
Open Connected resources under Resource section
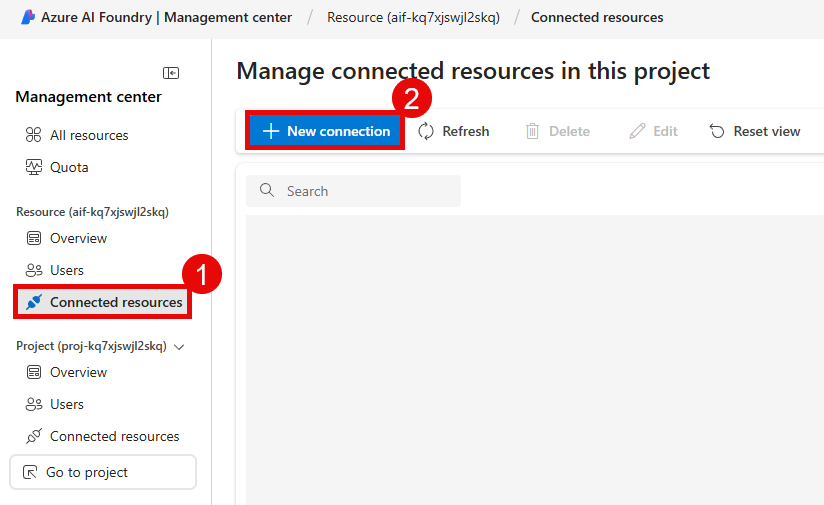pyautogui.click(x=115, y=302)
